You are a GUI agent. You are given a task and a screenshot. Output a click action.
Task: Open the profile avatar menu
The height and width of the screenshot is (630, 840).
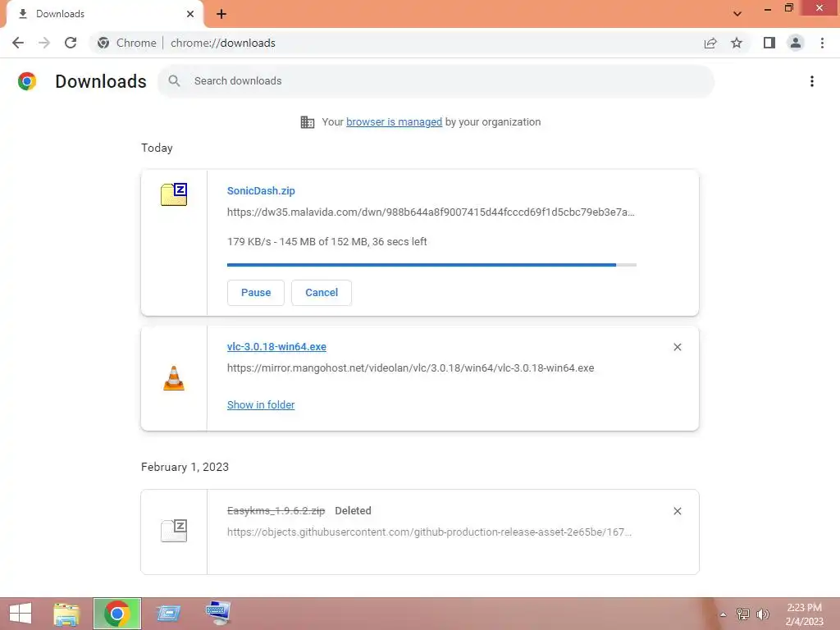796,43
